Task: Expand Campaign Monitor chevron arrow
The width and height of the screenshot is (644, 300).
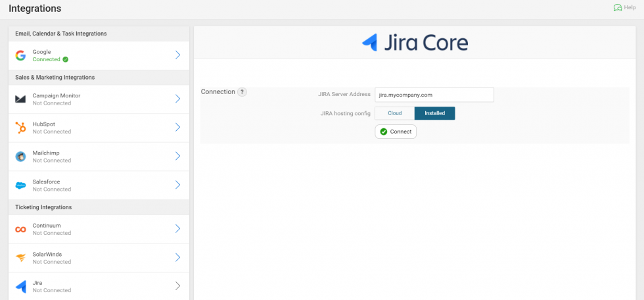Action: pos(178,99)
